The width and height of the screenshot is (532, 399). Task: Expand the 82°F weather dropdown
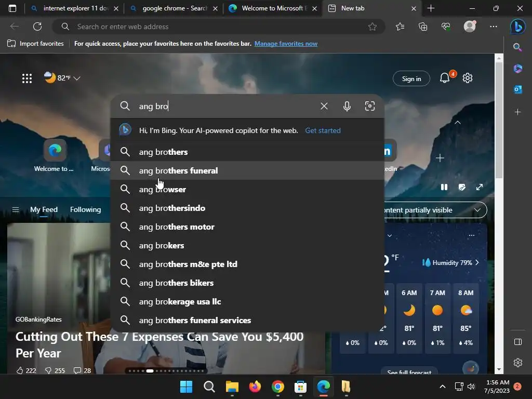[x=77, y=78]
